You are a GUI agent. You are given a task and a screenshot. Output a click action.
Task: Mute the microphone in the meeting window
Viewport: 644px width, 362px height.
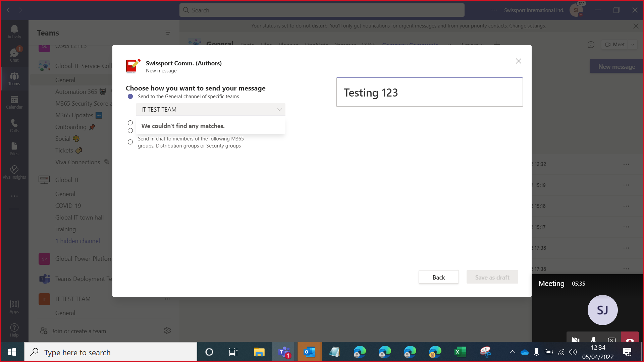pyautogui.click(x=594, y=340)
